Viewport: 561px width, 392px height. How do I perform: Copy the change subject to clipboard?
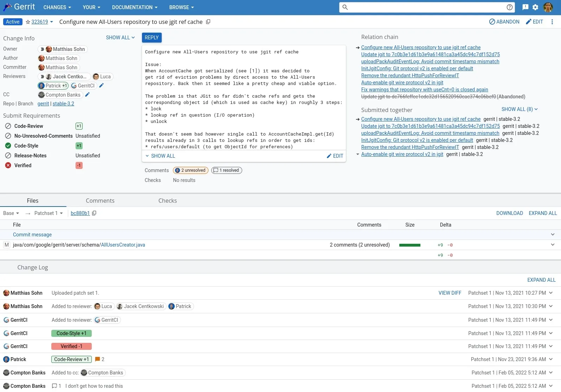pyautogui.click(x=208, y=22)
